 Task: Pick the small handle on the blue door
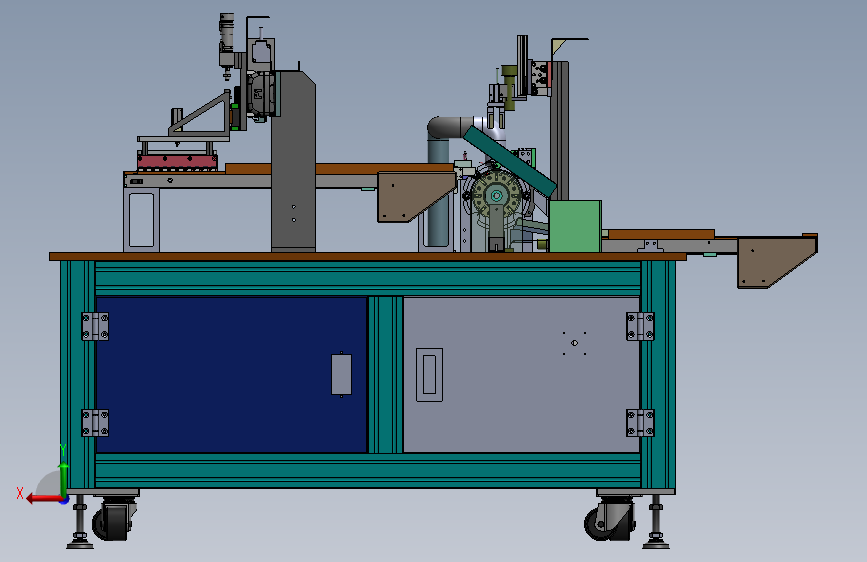click(x=341, y=374)
